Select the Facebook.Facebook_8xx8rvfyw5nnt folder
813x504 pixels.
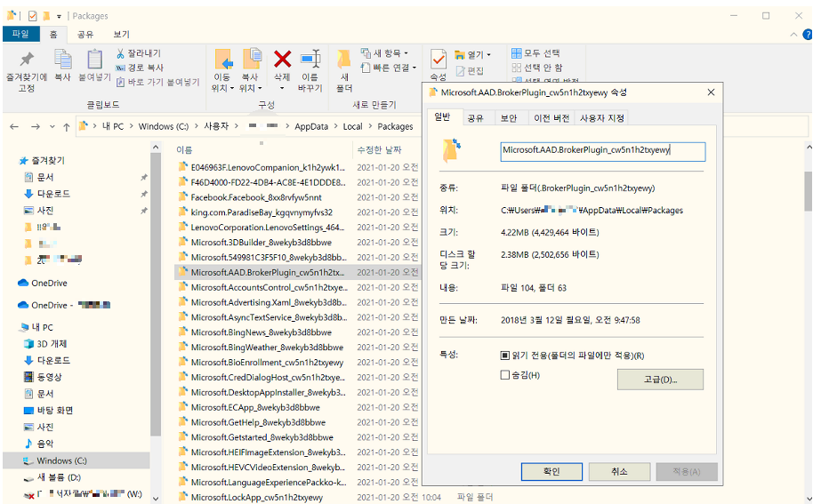tap(256, 197)
